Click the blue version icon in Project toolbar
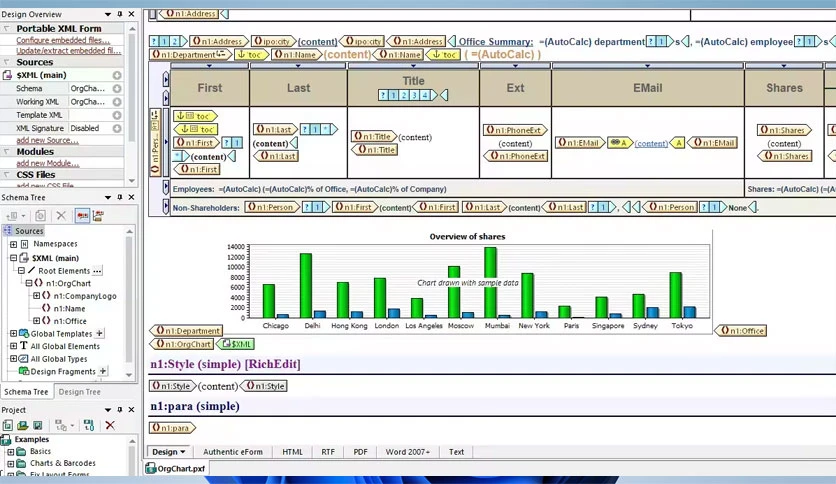The height and width of the screenshot is (484, 836). click(x=89, y=425)
